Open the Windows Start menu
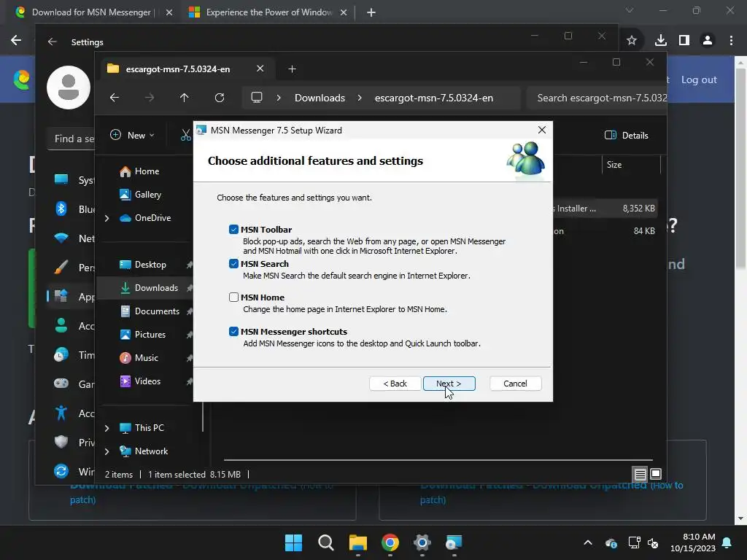Image resolution: width=747 pixels, height=560 pixels. [x=293, y=542]
